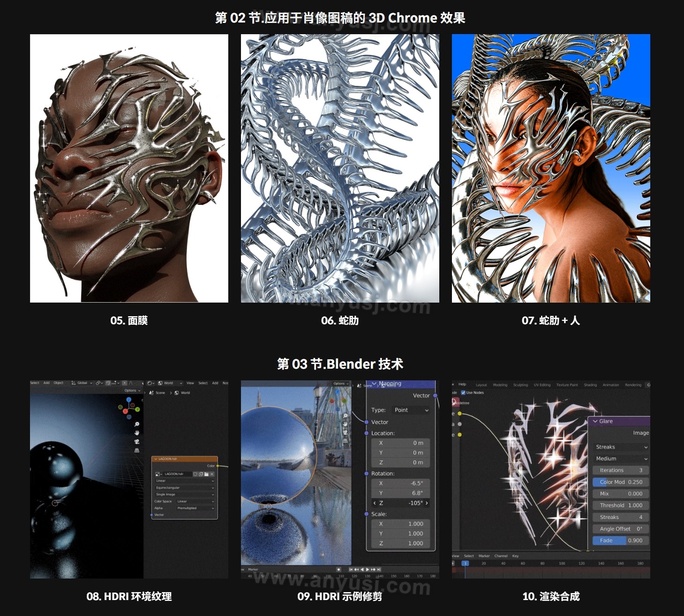
Task: Click the 07. 蛇肋 + 人 lesson caption
Action: pos(551,320)
